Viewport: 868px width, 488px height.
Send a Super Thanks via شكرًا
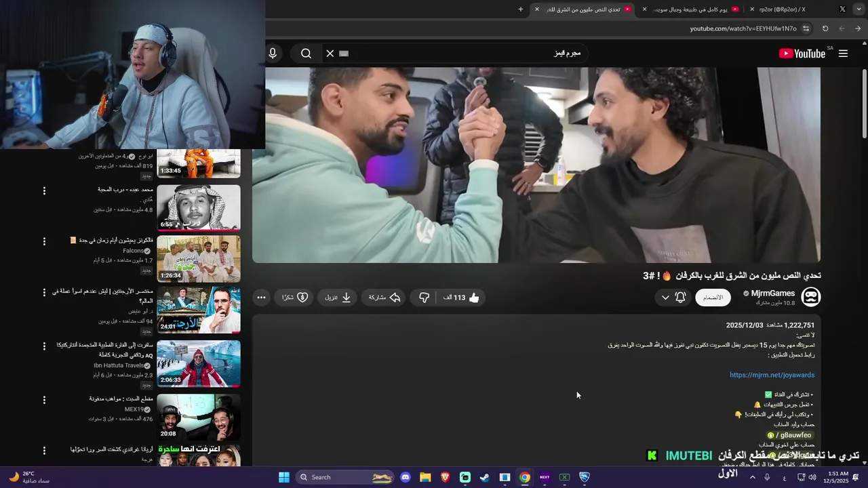[x=295, y=298]
